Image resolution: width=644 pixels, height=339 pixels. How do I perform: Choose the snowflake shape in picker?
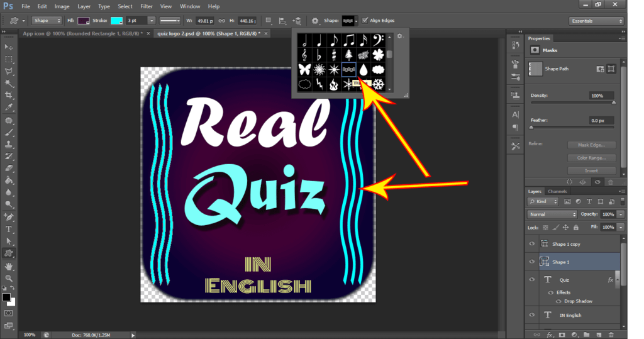pos(378,84)
